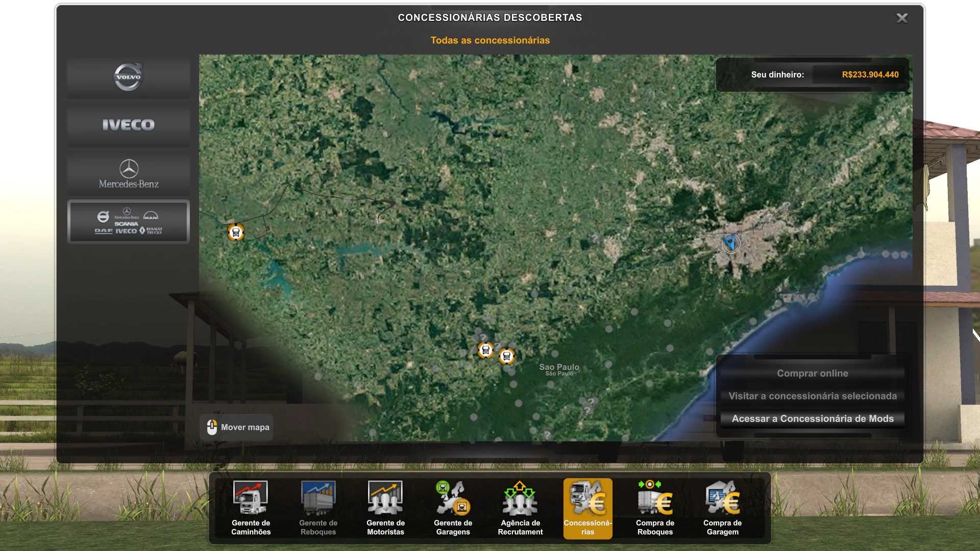This screenshot has height=551, width=980.
Task: Click the blue player position arrow
Action: point(731,243)
